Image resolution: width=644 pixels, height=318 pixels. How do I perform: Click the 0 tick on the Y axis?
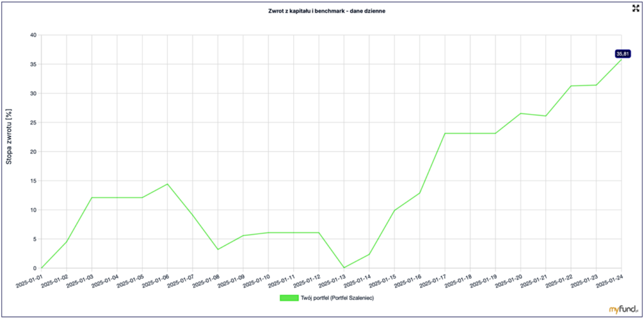click(35, 268)
